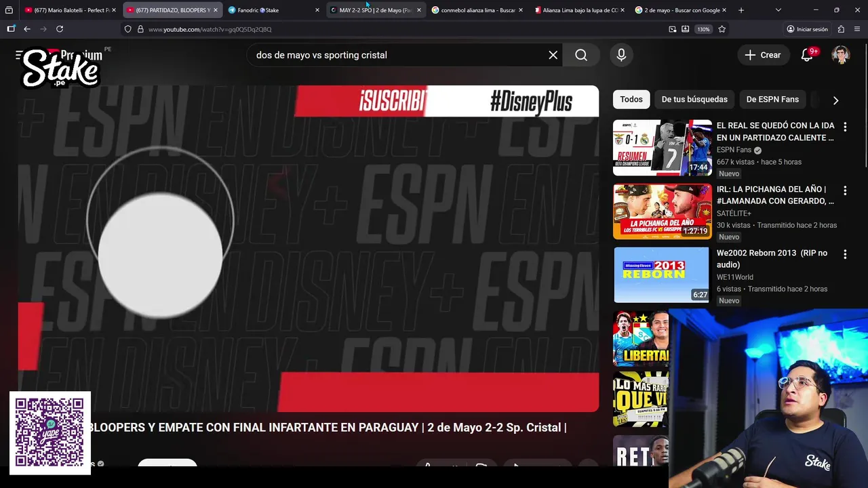
Task: Expand the list all tabs chevron
Action: [x=778, y=10]
